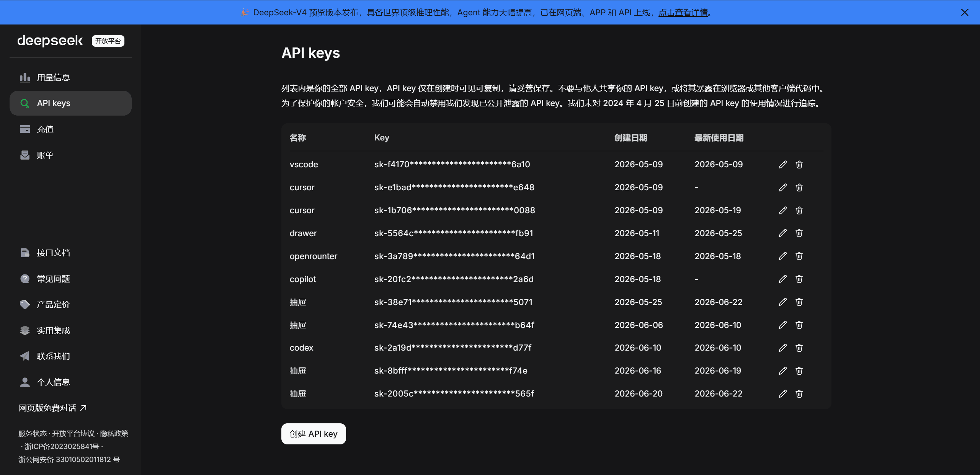Open the 隐私政策 footer link

(x=114, y=434)
